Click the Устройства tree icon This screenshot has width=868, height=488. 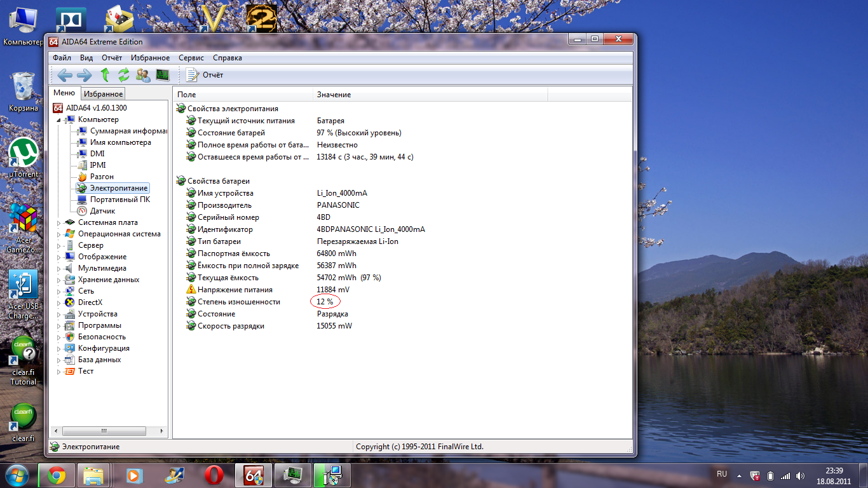point(70,314)
